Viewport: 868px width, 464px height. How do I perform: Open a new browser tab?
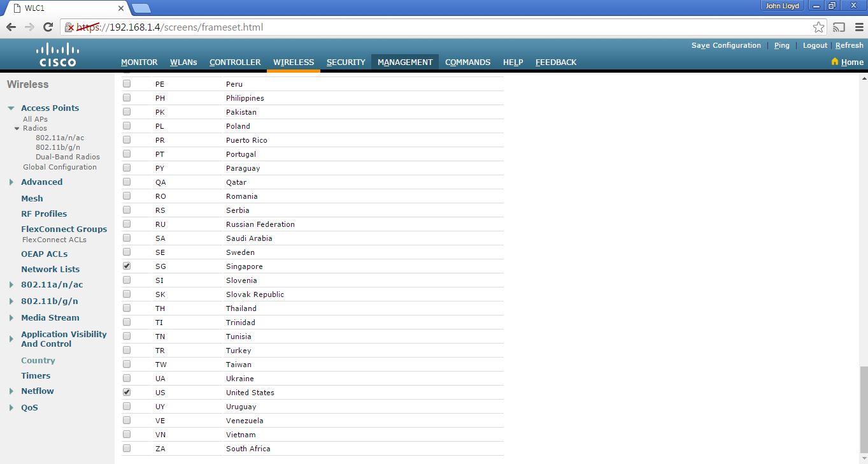pyautogui.click(x=141, y=8)
